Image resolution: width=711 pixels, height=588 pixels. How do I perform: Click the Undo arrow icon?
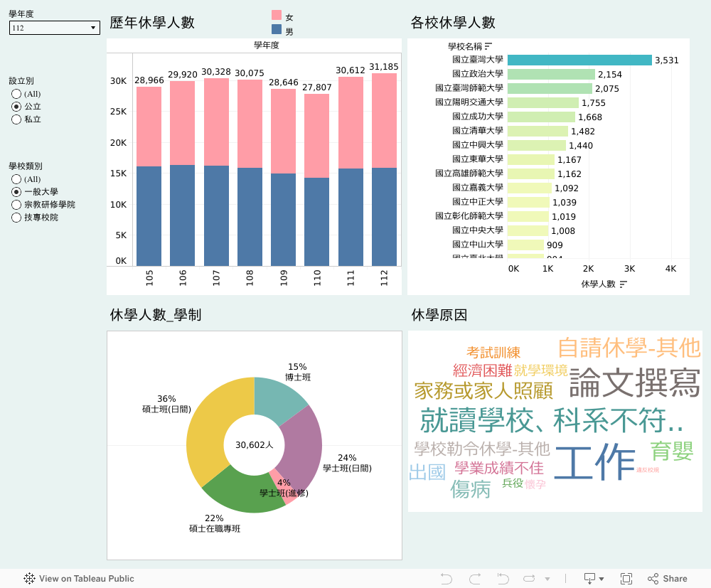[447, 579]
